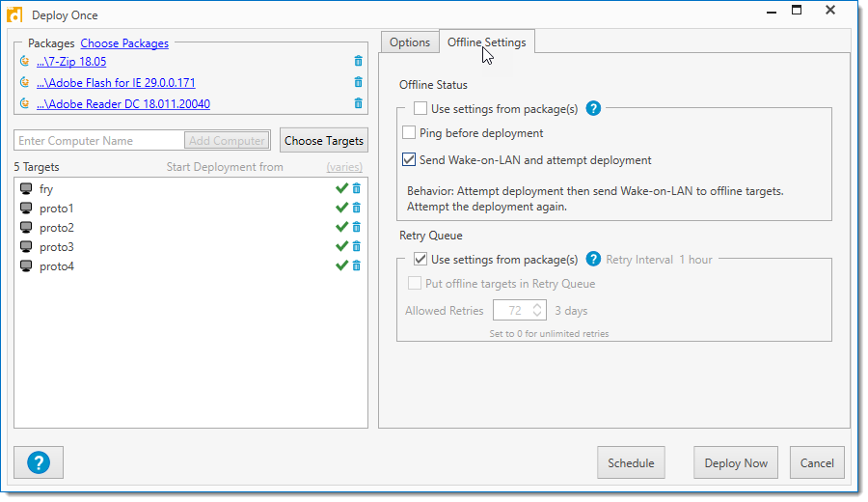Delete the proto2 target

[x=356, y=228]
